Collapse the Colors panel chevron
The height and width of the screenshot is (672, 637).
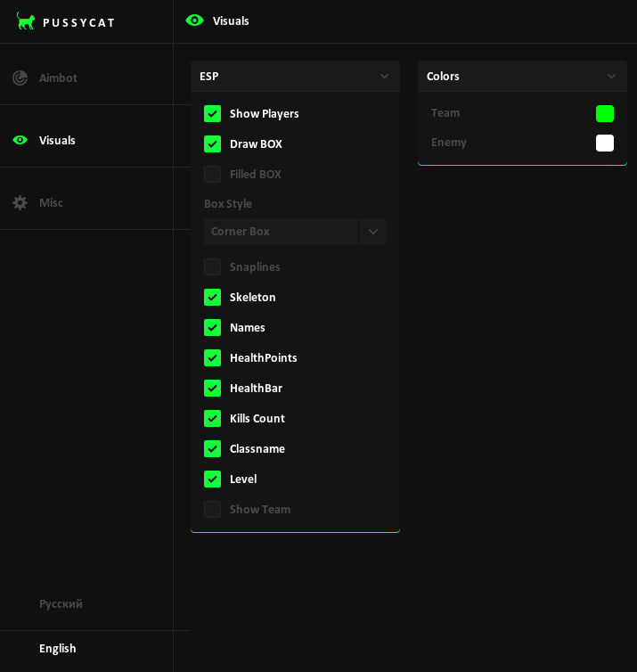point(611,76)
